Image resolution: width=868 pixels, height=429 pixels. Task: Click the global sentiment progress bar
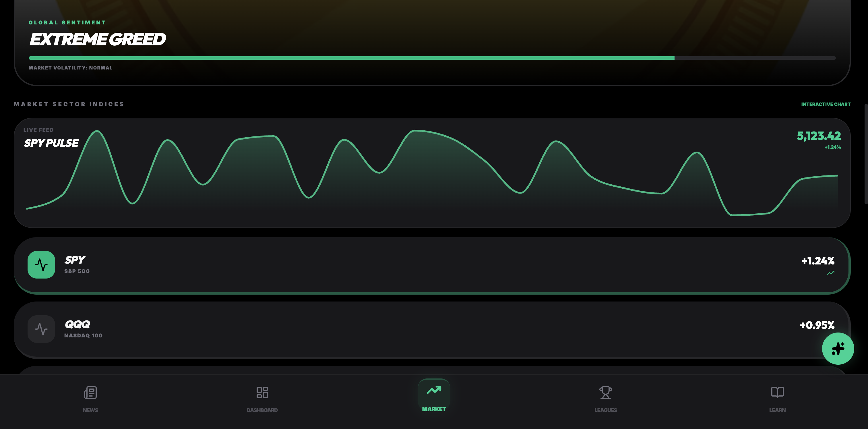tap(432, 58)
